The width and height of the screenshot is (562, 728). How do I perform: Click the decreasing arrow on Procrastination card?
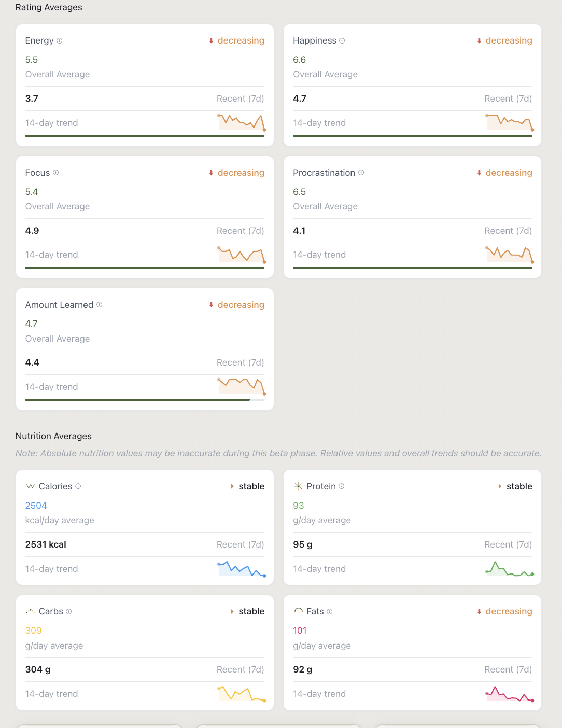(479, 173)
